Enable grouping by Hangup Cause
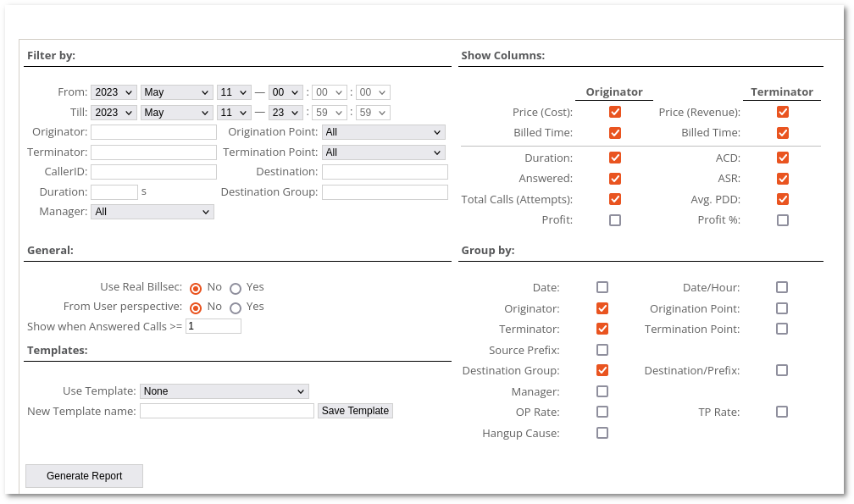This screenshot has width=854, height=504. (602, 433)
